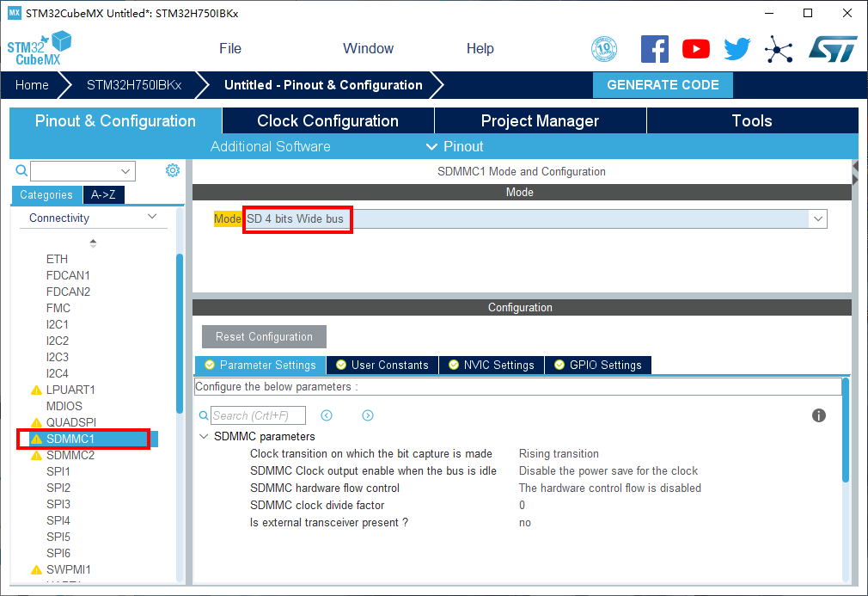Screen dimensions: 868x596
Task: Click the GENERATE CODE button
Action: click(x=663, y=85)
